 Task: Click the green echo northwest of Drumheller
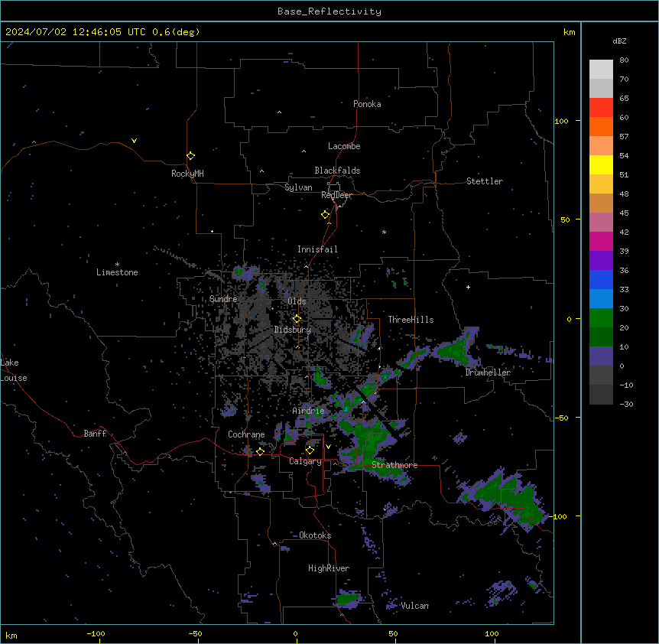454,350
